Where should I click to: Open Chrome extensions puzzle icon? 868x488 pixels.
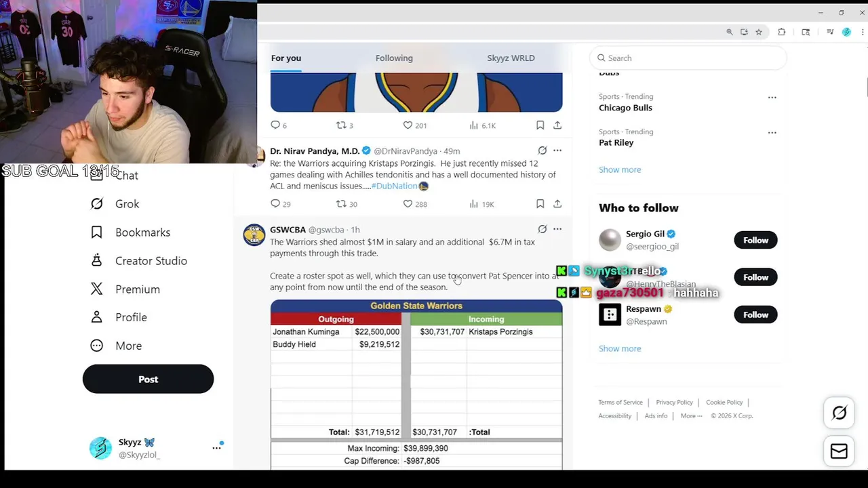coord(782,32)
